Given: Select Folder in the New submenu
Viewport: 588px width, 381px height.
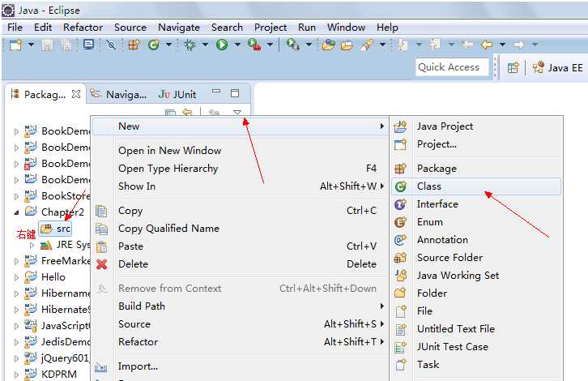Looking at the screenshot, I should (x=476, y=293).
